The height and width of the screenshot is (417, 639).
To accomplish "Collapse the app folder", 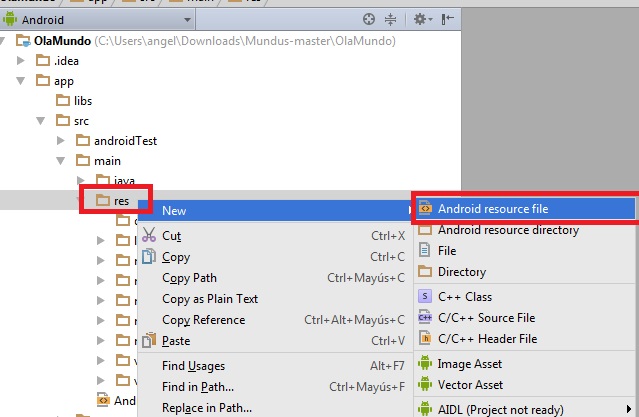I will click(20, 81).
